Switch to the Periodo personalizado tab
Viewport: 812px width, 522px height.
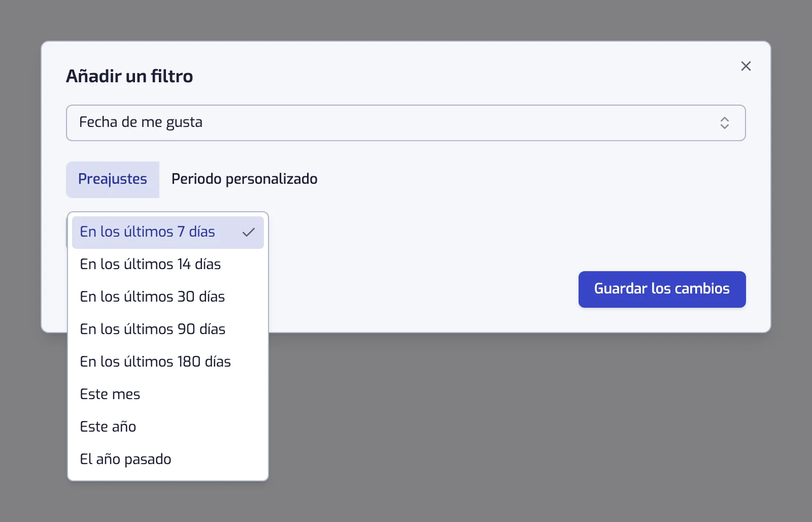(x=245, y=179)
